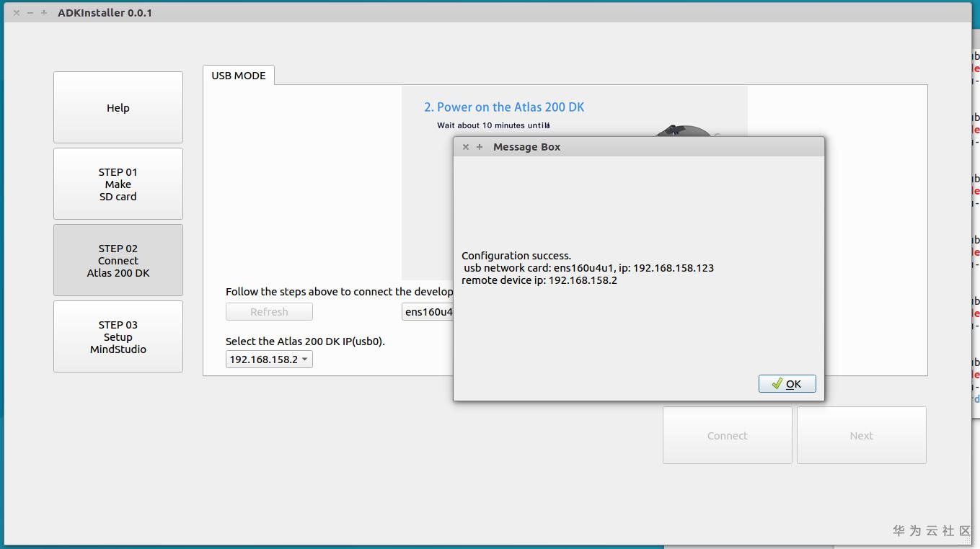Viewport: 980px width, 549px height.
Task: Open STEP 03 Setup MindStudio
Action: coord(118,336)
